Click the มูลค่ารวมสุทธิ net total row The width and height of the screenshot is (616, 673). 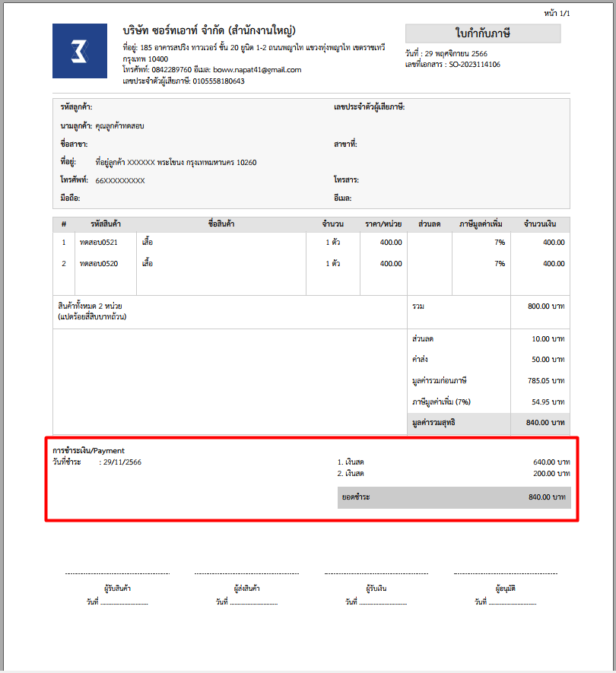[x=488, y=422]
